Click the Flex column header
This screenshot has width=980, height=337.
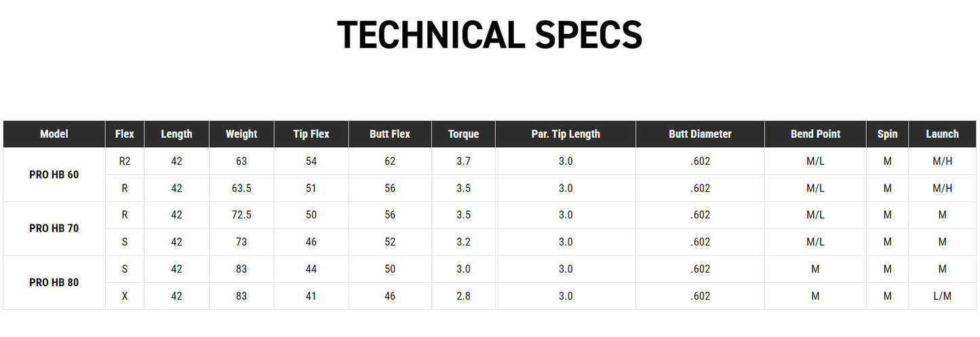pyautogui.click(x=125, y=134)
